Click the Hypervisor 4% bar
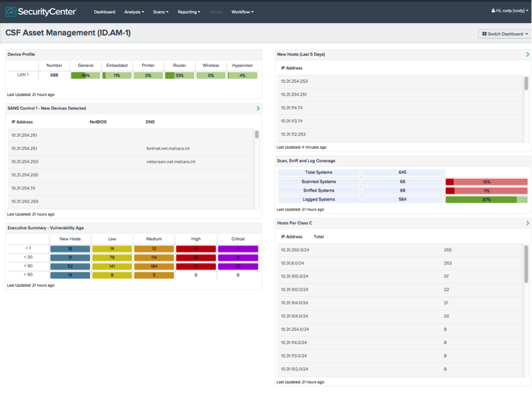 [242, 75]
